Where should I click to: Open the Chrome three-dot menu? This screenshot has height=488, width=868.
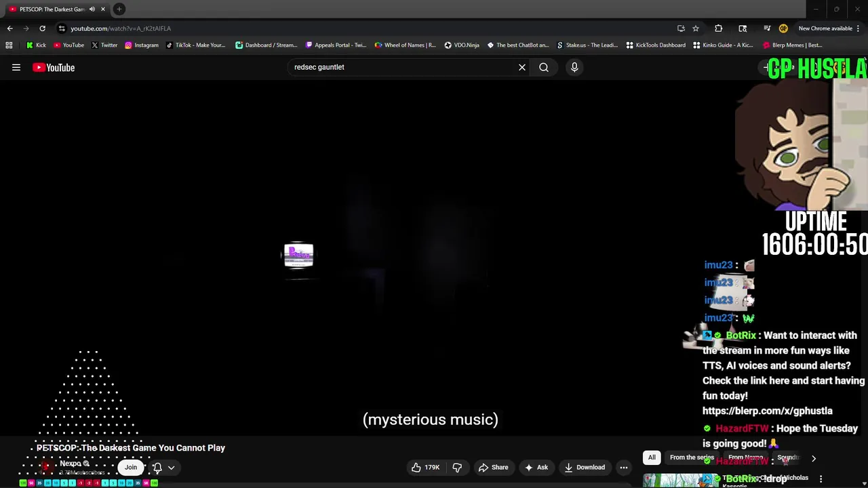[x=859, y=28]
